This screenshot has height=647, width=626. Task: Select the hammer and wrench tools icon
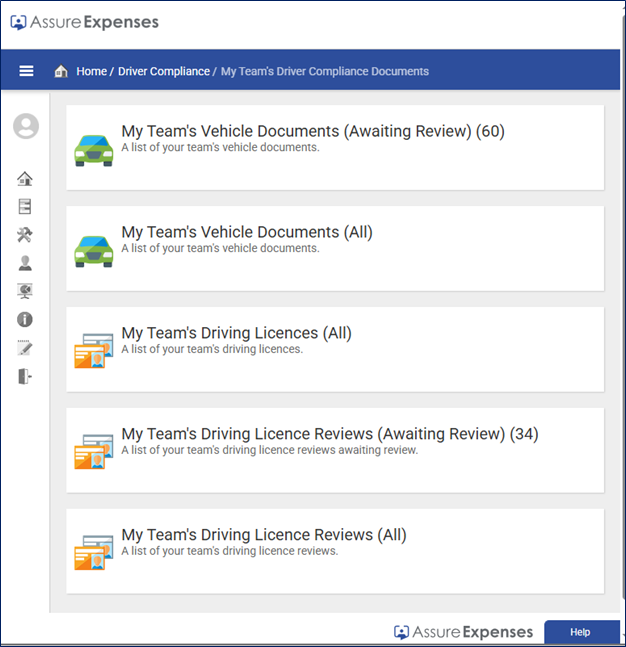coord(25,235)
